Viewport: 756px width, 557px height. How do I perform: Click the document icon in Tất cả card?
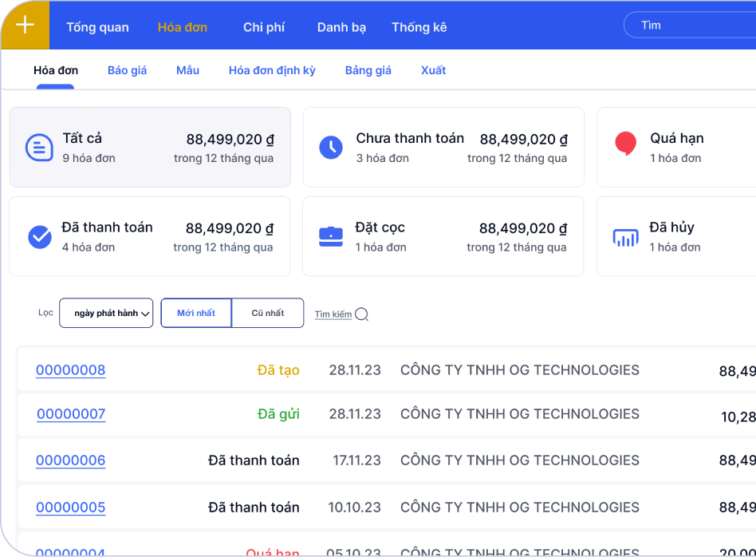(39, 148)
